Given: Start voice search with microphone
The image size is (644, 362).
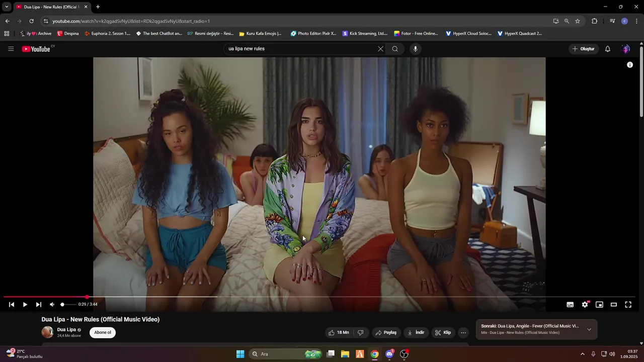Looking at the screenshot, I should click(x=415, y=49).
